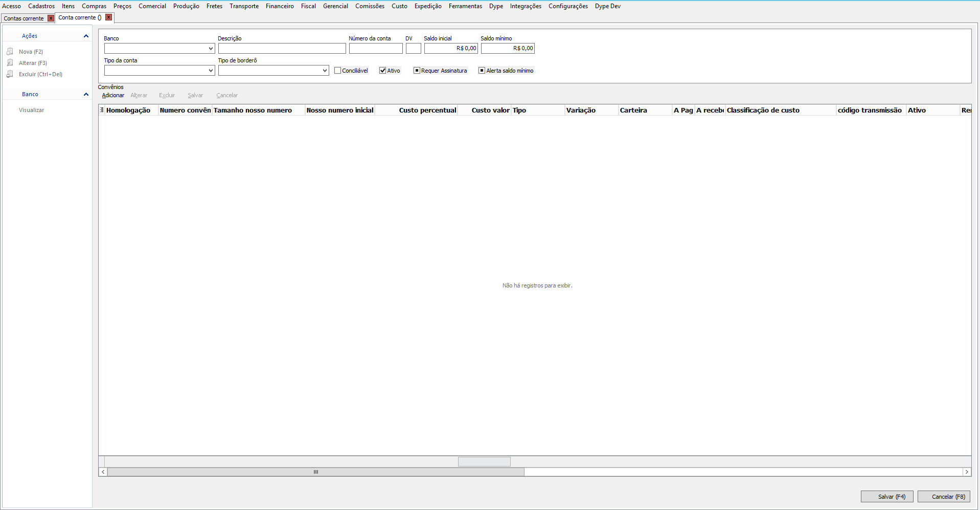980x510 pixels.
Task: Open the Ferramentas menu
Action: click(x=465, y=6)
